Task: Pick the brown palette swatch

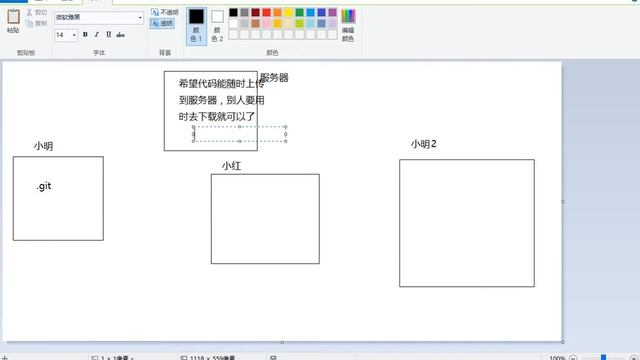Action: (256, 24)
